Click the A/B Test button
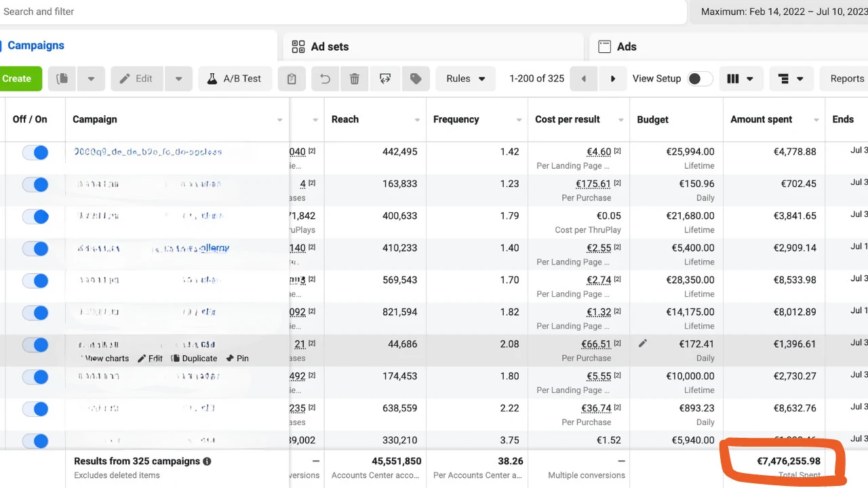The width and height of the screenshot is (868, 488). (235, 79)
